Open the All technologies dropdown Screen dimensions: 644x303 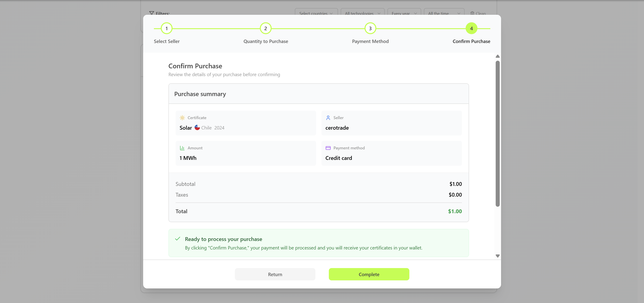[362, 13]
